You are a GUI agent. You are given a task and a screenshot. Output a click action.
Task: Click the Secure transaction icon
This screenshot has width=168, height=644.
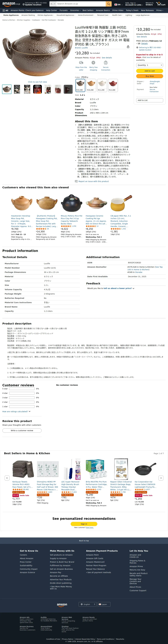tap(106, 63)
